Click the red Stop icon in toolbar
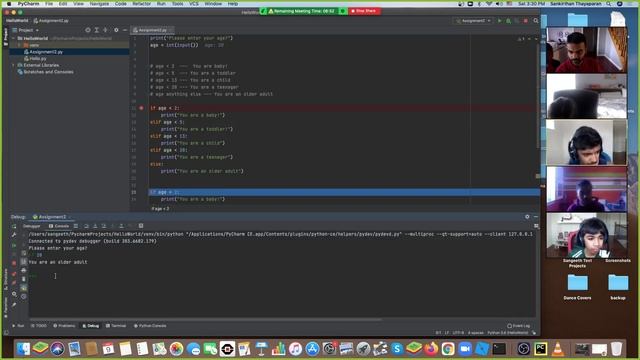 coord(526,21)
